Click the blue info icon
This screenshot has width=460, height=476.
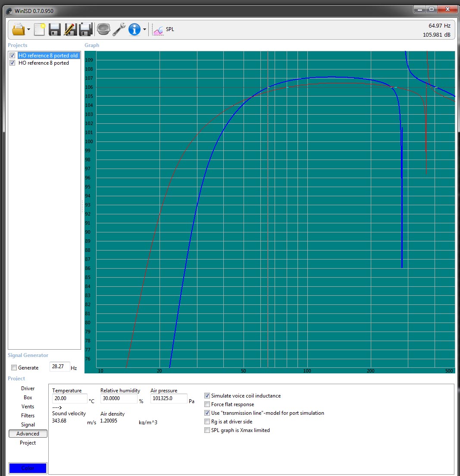135,29
